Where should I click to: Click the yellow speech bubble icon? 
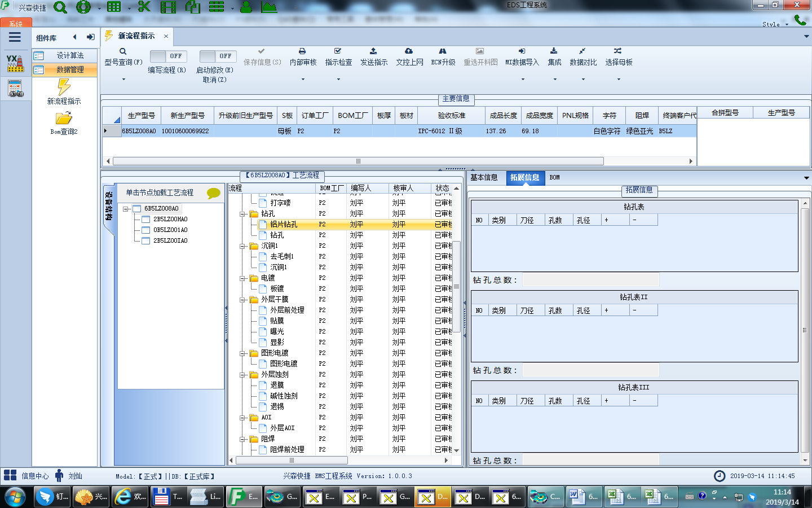(x=214, y=193)
